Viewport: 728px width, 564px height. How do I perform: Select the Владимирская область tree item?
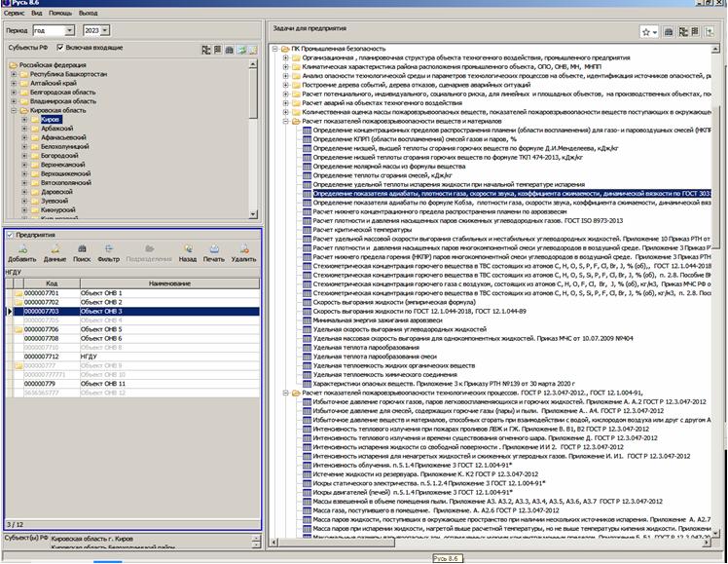tap(63, 101)
